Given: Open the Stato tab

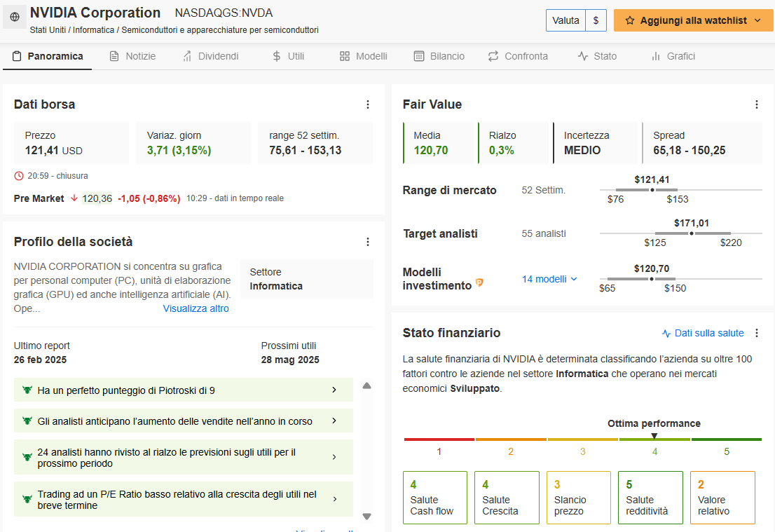Looking at the screenshot, I should click(x=597, y=56).
